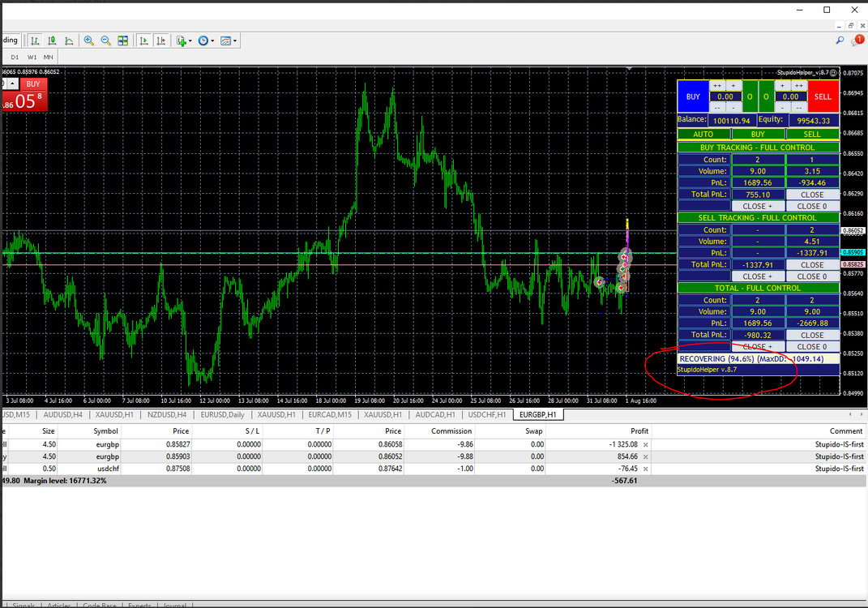Viewport: 868px width, 608px height.
Task: Select the Line Chart toolbar icon
Action: (x=69, y=41)
